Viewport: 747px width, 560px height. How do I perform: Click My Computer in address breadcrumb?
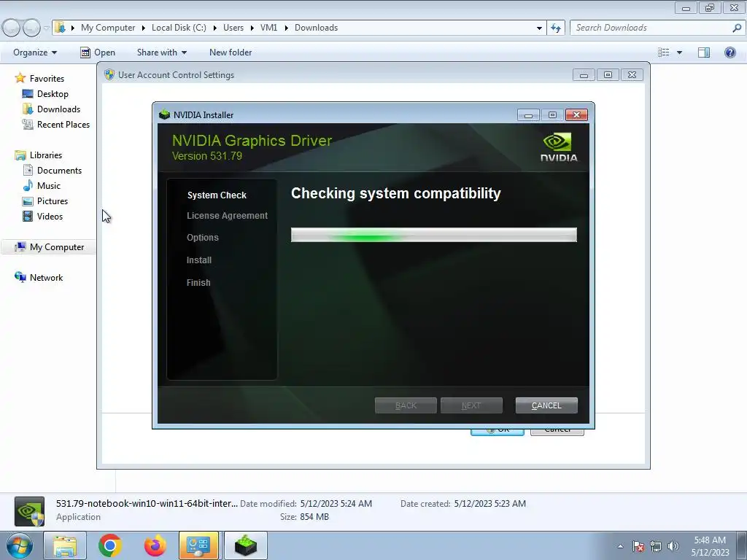click(108, 28)
